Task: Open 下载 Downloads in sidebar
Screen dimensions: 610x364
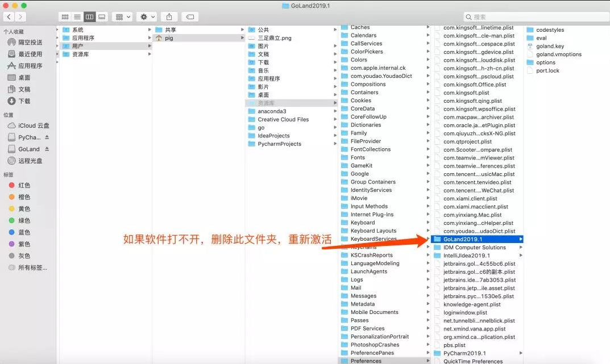Action: coord(19,101)
